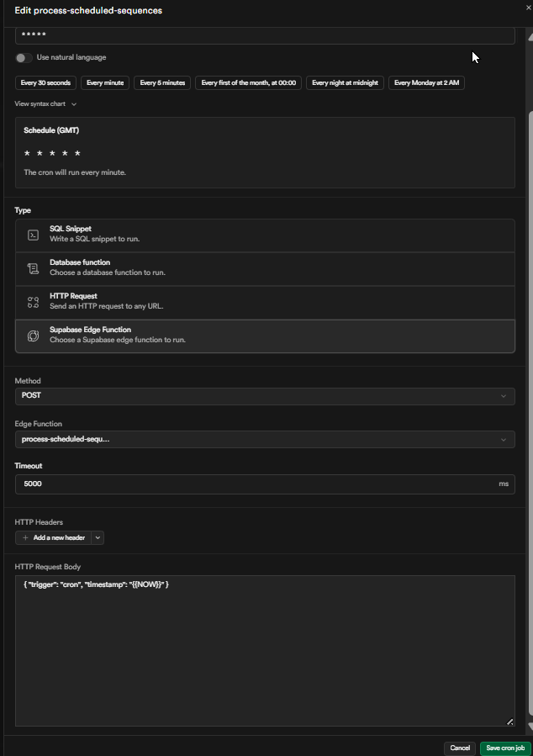Click the SQL Snippet terminal icon
The width and height of the screenshot is (533, 756).
coord(33,235)
